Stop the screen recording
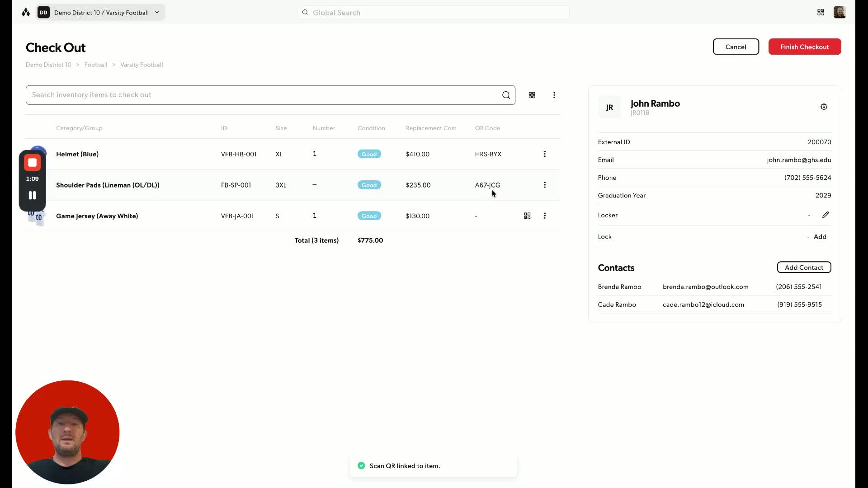This screenshot has width=868, height=488. click(32, 163)
